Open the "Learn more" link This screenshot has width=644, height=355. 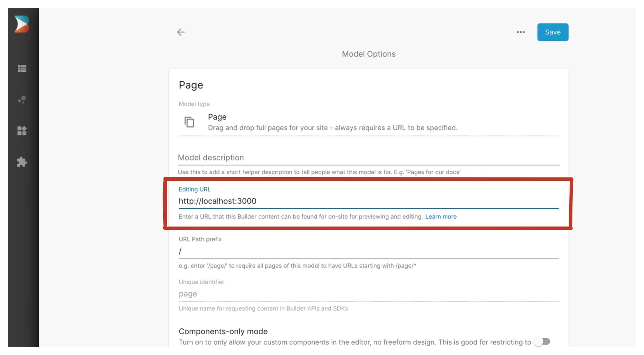(x=441, y=216)
